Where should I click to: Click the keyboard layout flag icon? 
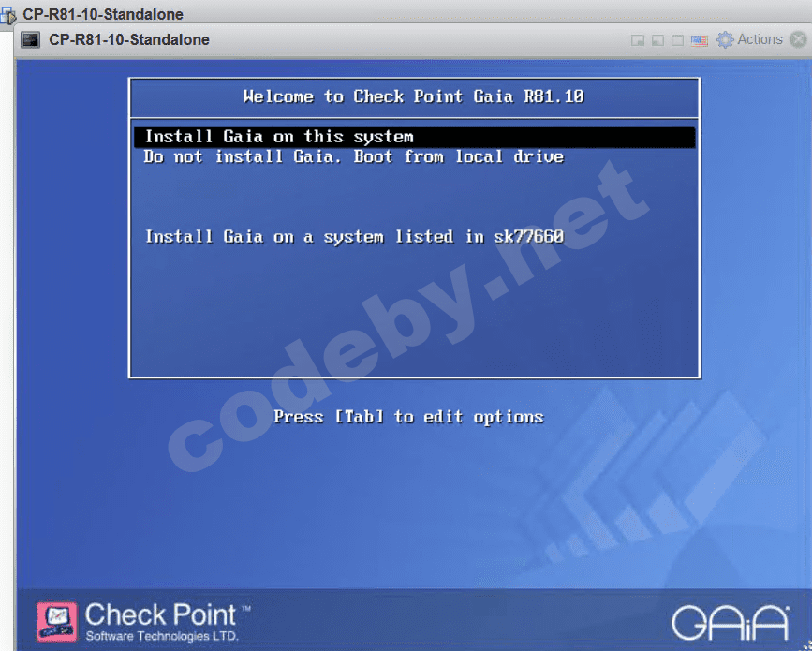699,40
